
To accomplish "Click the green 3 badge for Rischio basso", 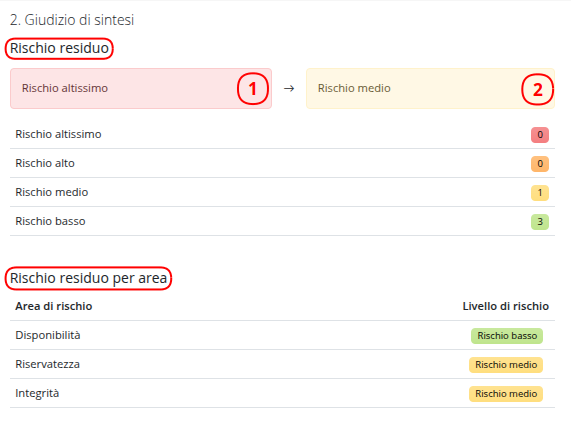I will (540, 221).
